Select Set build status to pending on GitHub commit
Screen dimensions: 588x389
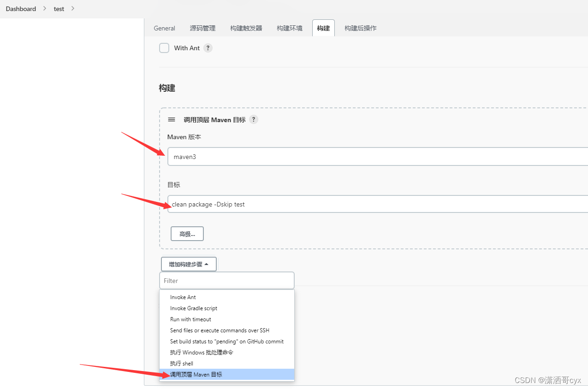[227, 342]
